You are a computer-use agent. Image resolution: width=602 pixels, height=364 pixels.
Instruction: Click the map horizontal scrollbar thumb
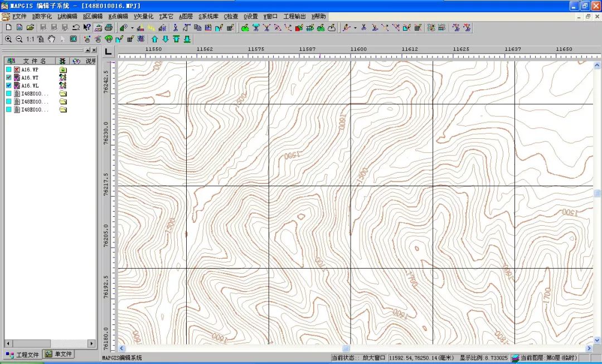tap(346, 348)
